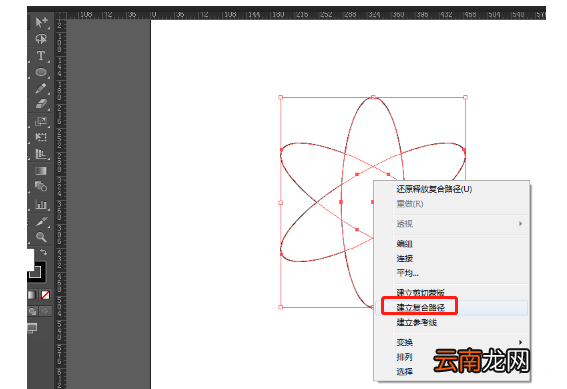567x389 pixels.
Task: Open the 排列 menu entry
Action: 404,357
